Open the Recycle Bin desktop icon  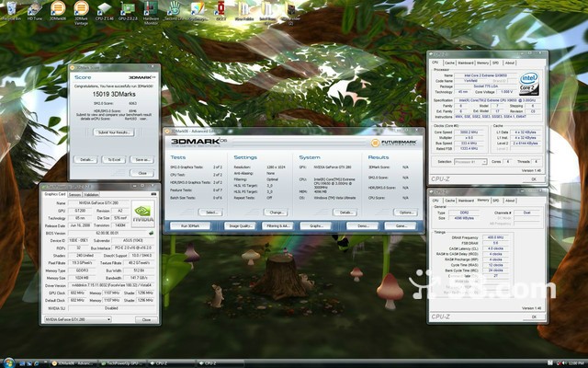(x=11, y=10)
